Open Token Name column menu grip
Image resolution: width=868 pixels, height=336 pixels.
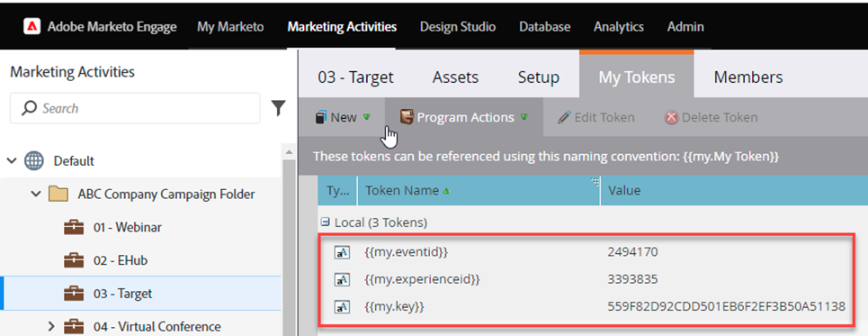[595, 181]
